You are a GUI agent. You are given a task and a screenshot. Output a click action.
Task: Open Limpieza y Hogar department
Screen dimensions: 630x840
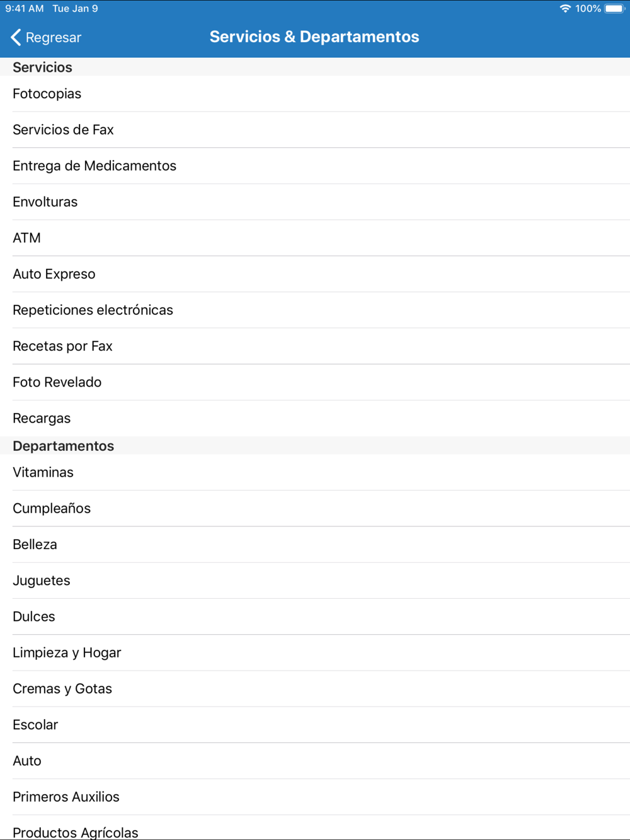click(x=315, y=653)
